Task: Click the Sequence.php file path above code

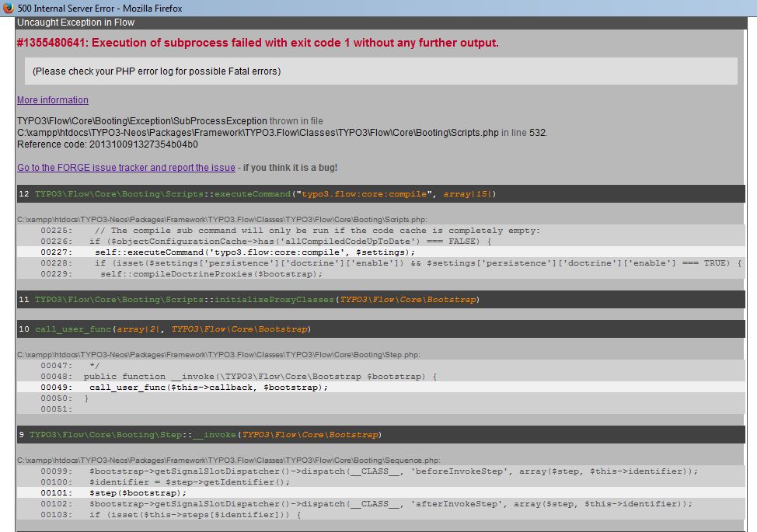Action: coord(228,460)
